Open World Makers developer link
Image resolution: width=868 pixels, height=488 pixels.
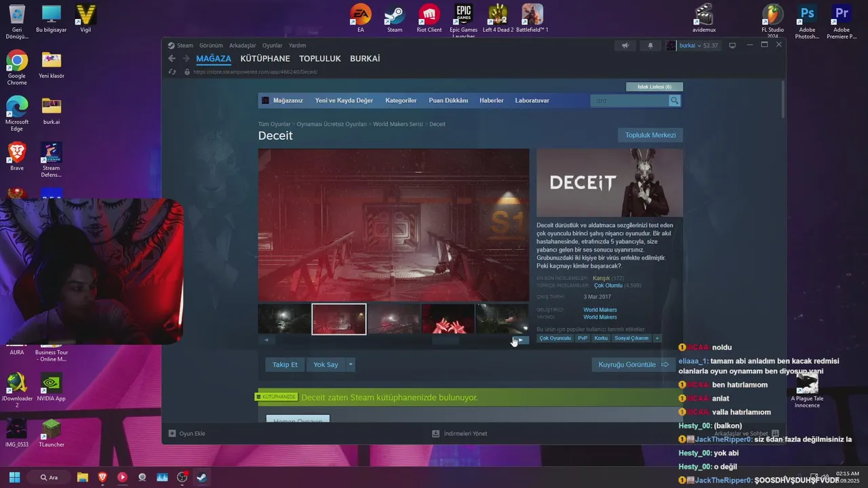(x=600, y=310)
